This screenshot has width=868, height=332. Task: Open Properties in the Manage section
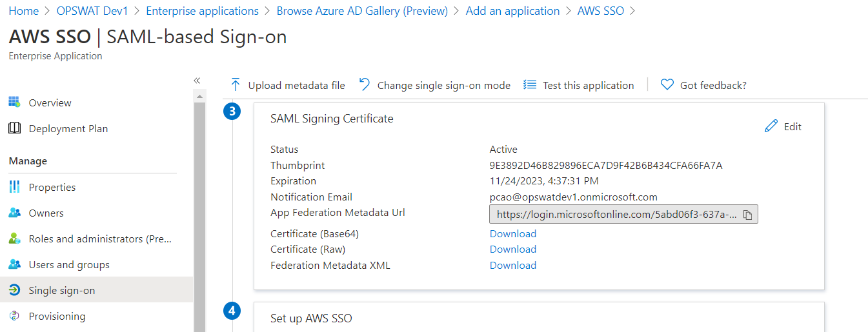pyautogui.click(x=52, y=188)
